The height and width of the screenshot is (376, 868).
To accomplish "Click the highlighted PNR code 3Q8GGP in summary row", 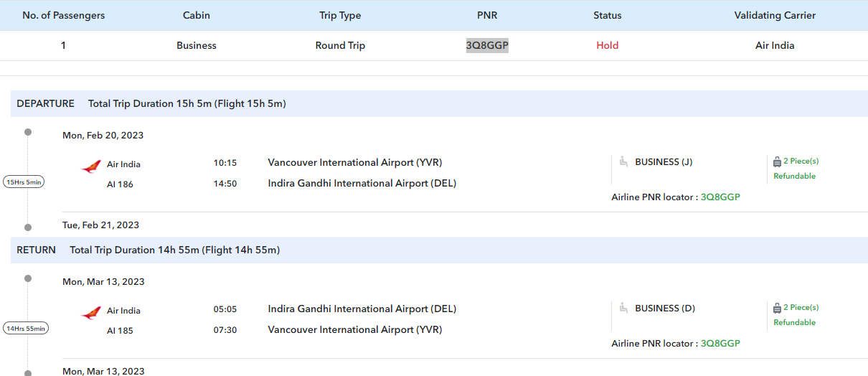I will click(487, 45).
